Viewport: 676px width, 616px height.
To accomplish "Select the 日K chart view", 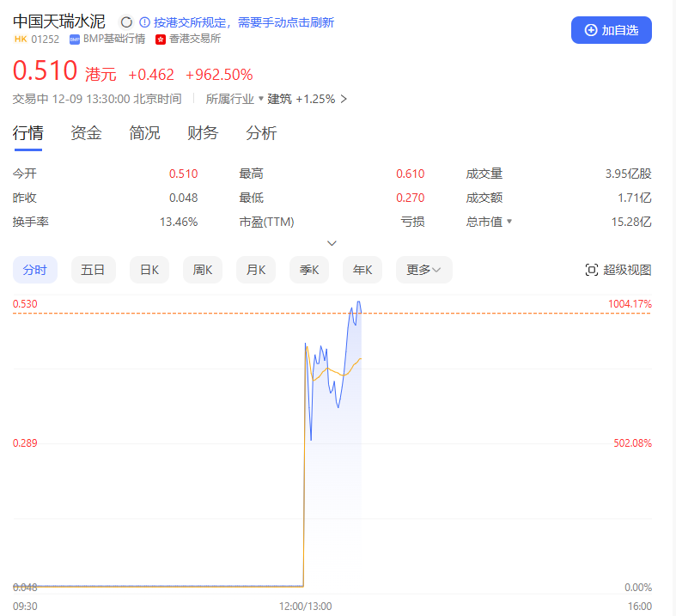I will (149, 270).
